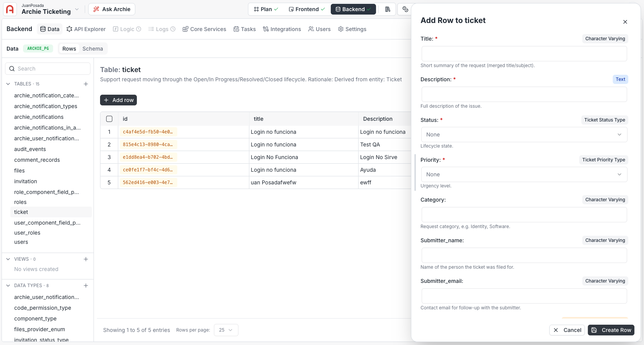The width and height of the screenshot is (644, 345).
Task: Click the Add row button
Action: click(x=118, y=100)
